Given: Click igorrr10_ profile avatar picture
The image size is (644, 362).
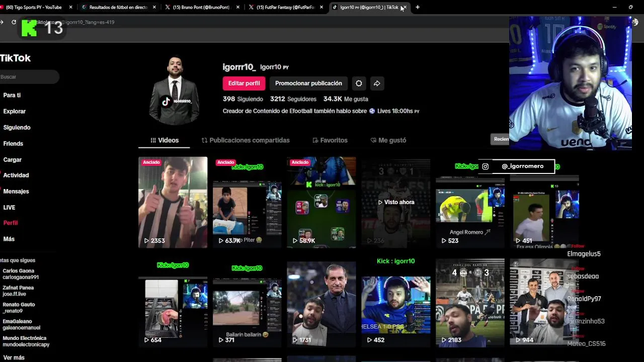Looking at the screenshot, I should [174, 90].
